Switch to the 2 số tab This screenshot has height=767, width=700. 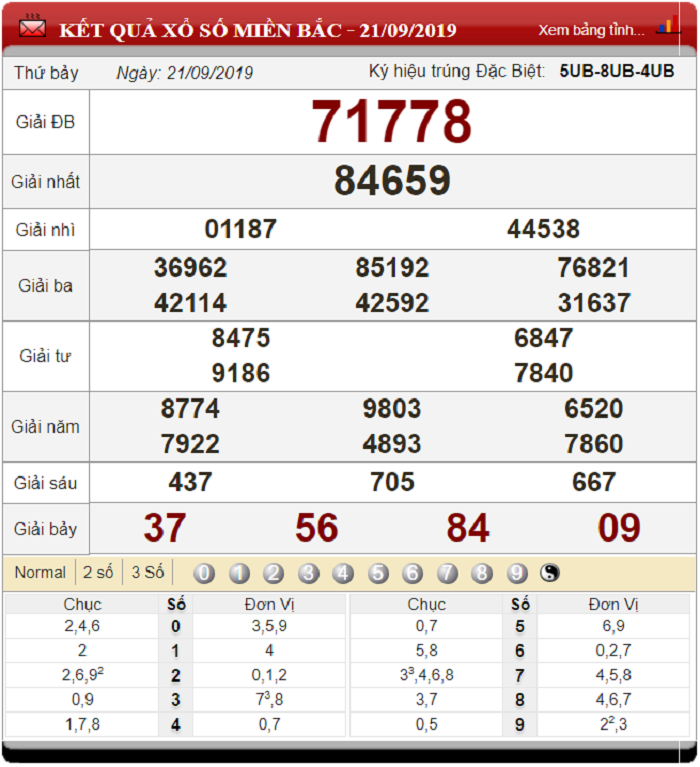(x=98, y=572)
